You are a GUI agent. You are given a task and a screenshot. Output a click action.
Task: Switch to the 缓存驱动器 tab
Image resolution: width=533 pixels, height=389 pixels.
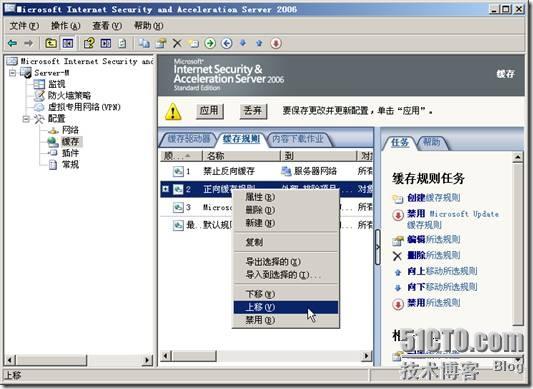[189, 139]
